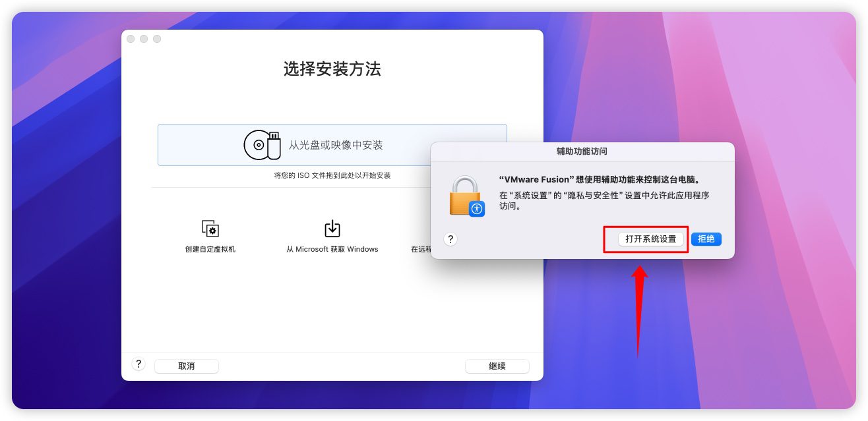
Task: Click the blue accessibility badge on padlock
Action: 477,209
